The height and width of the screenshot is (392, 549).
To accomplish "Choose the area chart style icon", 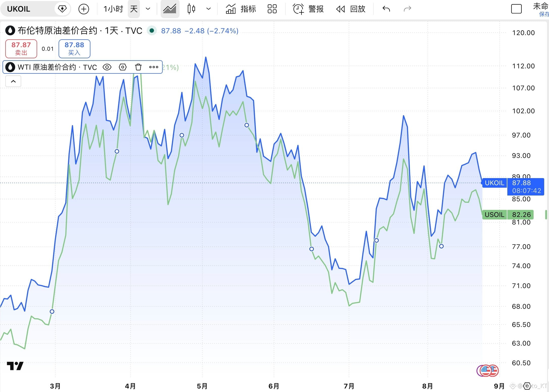I will (170, 9).
